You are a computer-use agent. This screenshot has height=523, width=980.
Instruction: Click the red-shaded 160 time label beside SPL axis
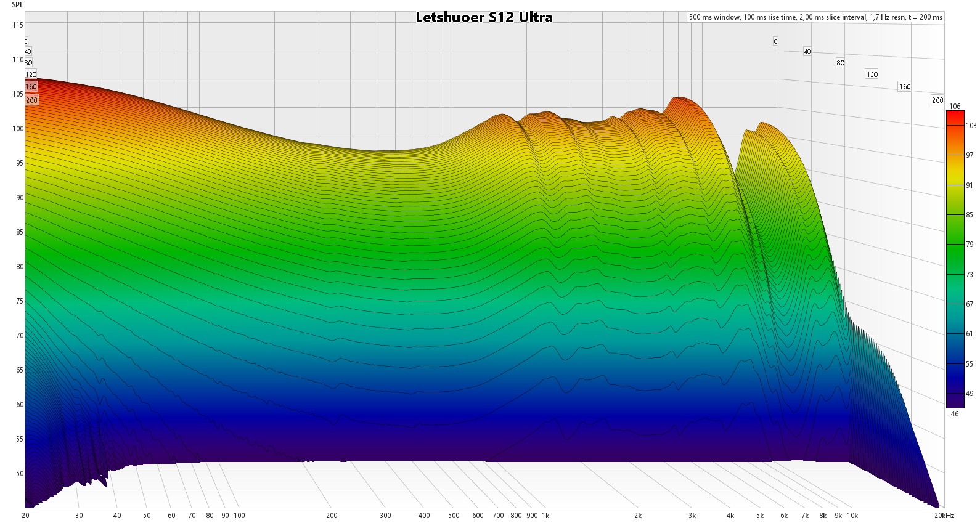(x=31, y=87)
